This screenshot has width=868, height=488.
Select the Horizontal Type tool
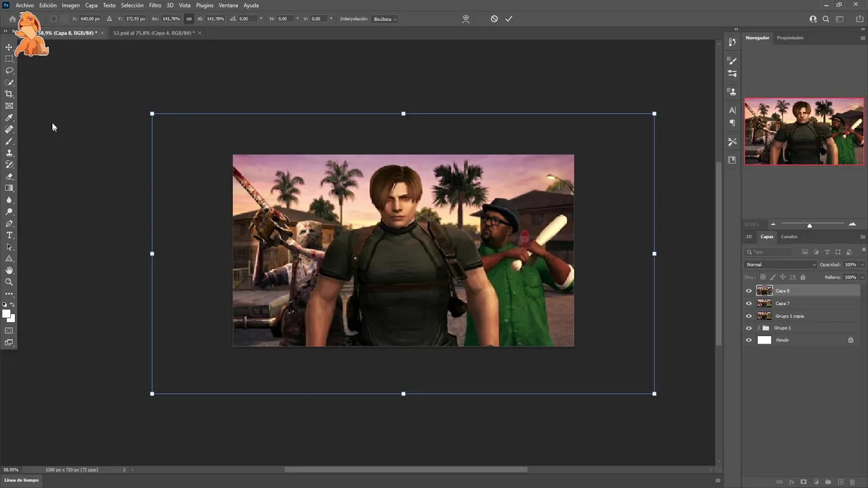click(x=9, y=235)
